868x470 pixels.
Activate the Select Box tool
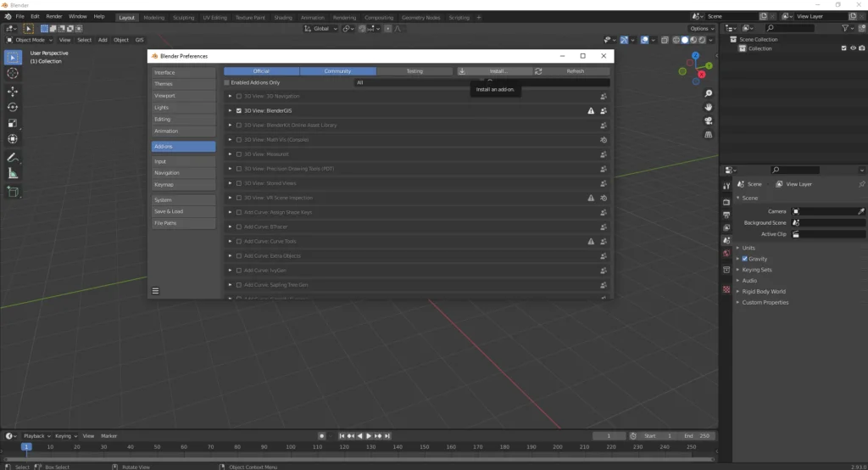pyautogui.click(x=13, y=57)
